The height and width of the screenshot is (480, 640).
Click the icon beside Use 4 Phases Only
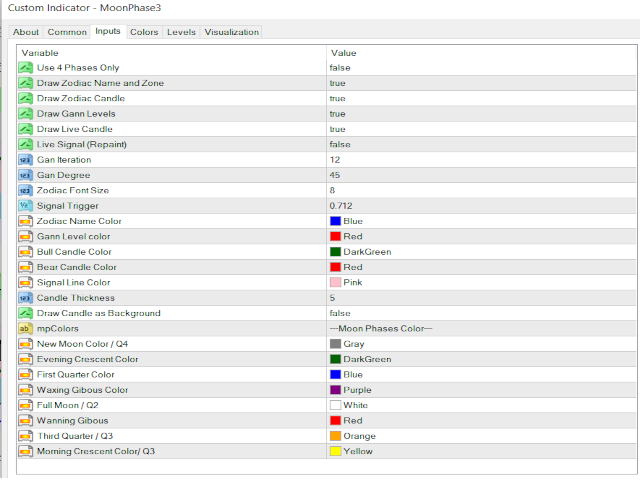click(25, 68)
